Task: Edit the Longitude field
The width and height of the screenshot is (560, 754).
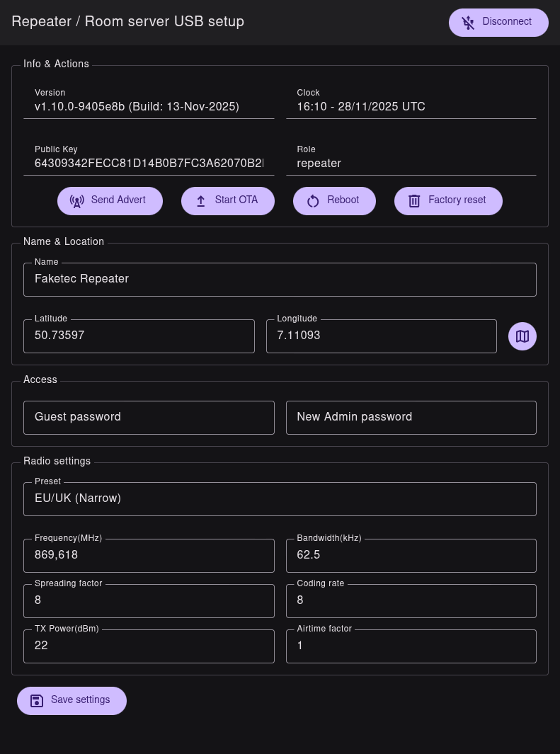Action: (381, 336)
